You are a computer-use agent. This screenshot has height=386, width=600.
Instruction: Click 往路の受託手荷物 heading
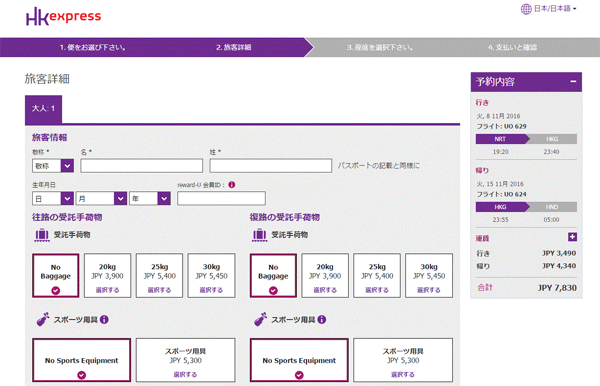pyautogui.click(x=67, y=217)
